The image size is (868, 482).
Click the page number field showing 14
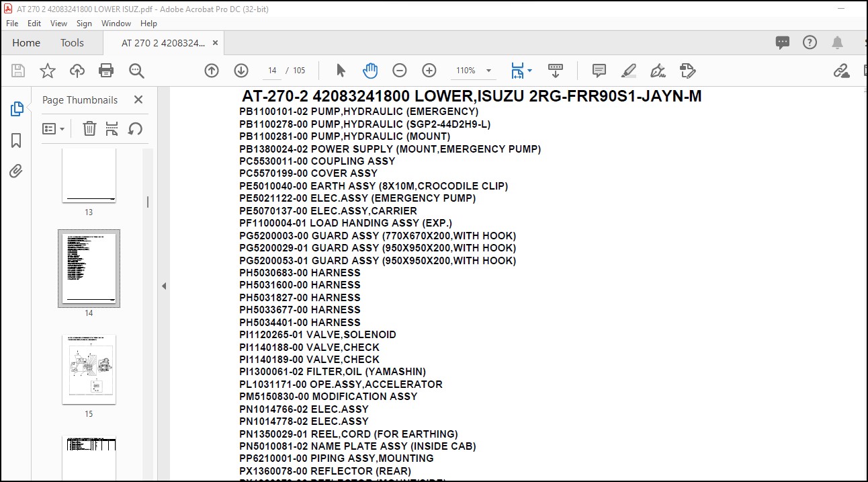pos(271,71)
